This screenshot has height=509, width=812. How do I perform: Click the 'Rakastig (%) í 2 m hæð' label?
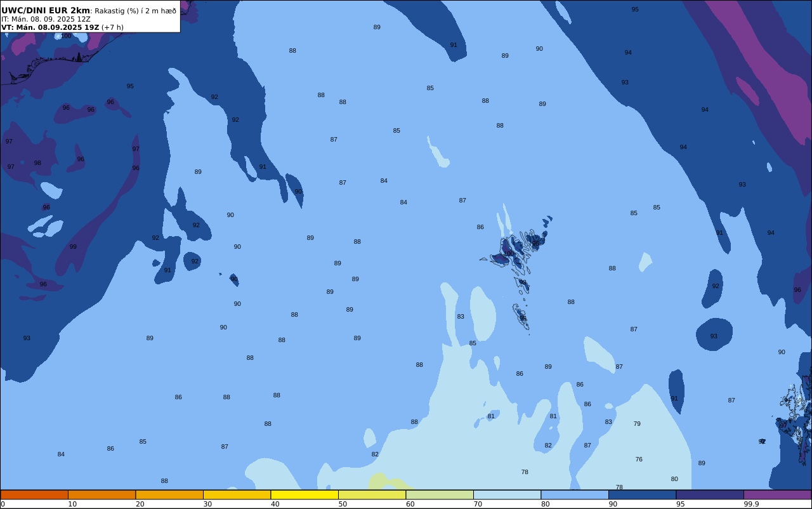[136, 11]
